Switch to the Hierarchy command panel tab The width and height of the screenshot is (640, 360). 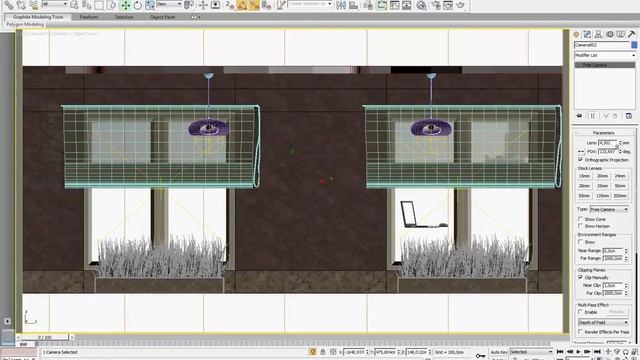[x=598, y=34]
